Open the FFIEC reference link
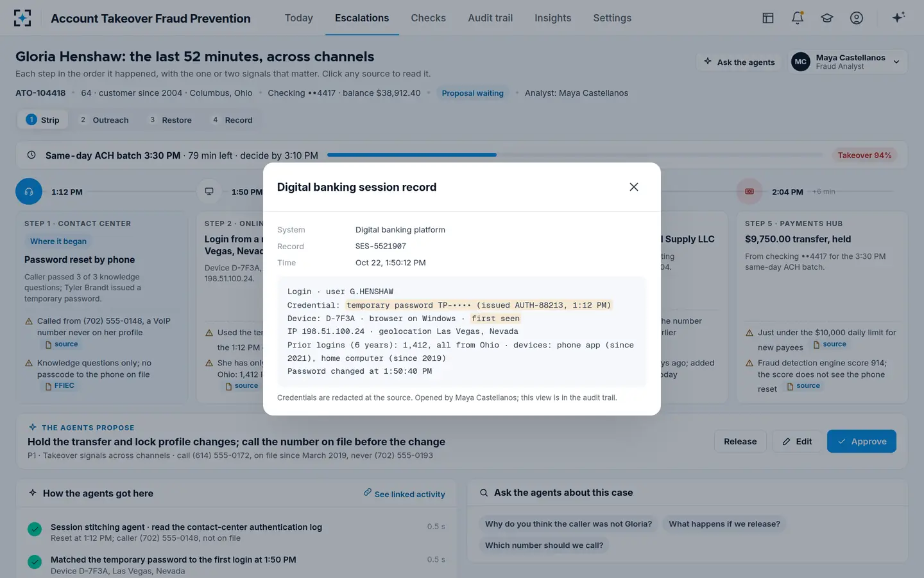This screenshot has height=578, width=924. click(60, 386)
